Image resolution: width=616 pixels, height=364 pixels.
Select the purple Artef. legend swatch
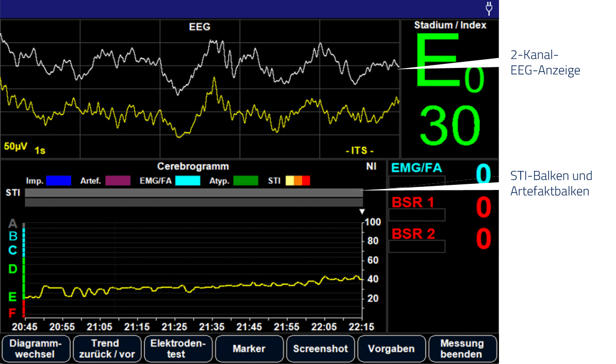(x=118, y=181)
